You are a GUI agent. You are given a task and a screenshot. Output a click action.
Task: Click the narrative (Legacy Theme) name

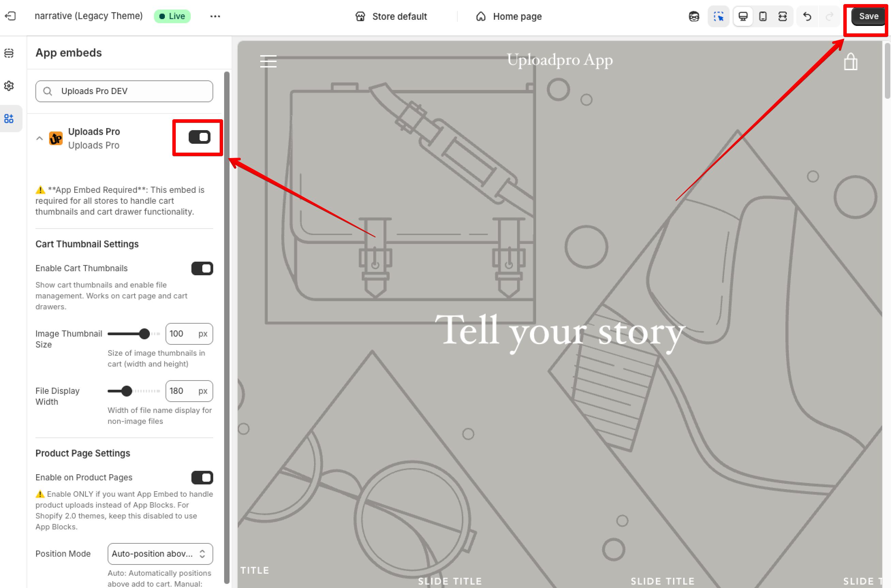89,16
